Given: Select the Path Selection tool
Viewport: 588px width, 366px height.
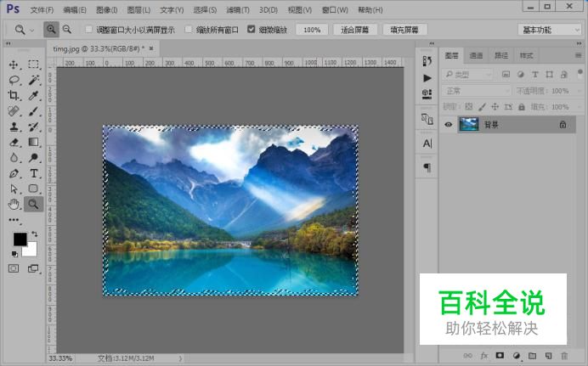Looking at the screenshot, I should click(x=14, y=189).
